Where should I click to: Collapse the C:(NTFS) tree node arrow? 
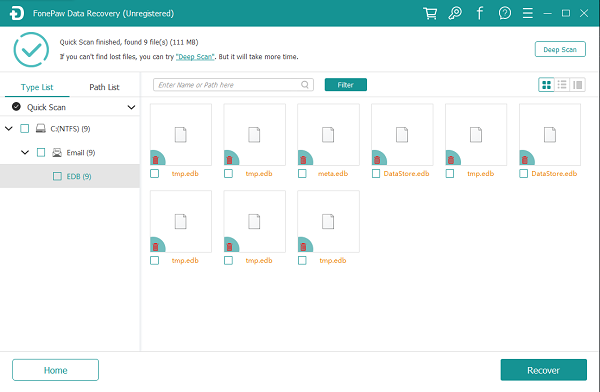pyautogui.click(x=8, y=129)
